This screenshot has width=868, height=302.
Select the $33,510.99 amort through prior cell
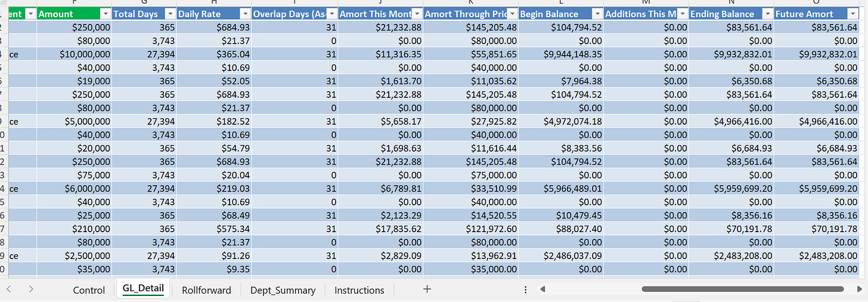[471, 189]
